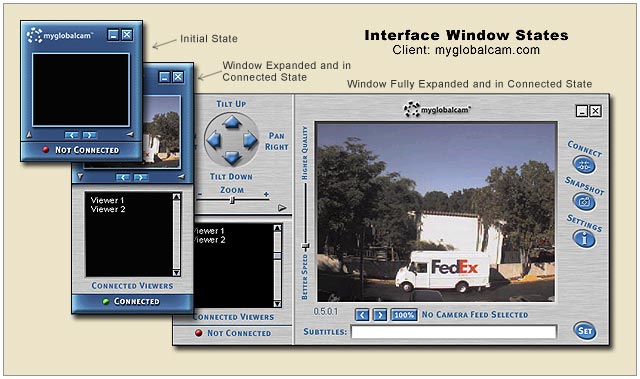Click the 100% button under the video feed
Viewport: 640px width, 379px height.
(404, 315)
